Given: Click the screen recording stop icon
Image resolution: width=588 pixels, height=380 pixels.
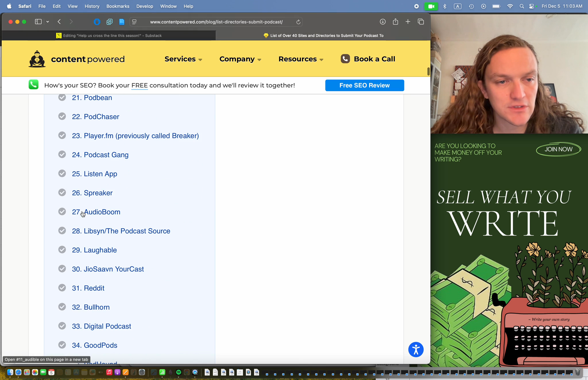Looking at the screenshot, I should click(416, 6).
